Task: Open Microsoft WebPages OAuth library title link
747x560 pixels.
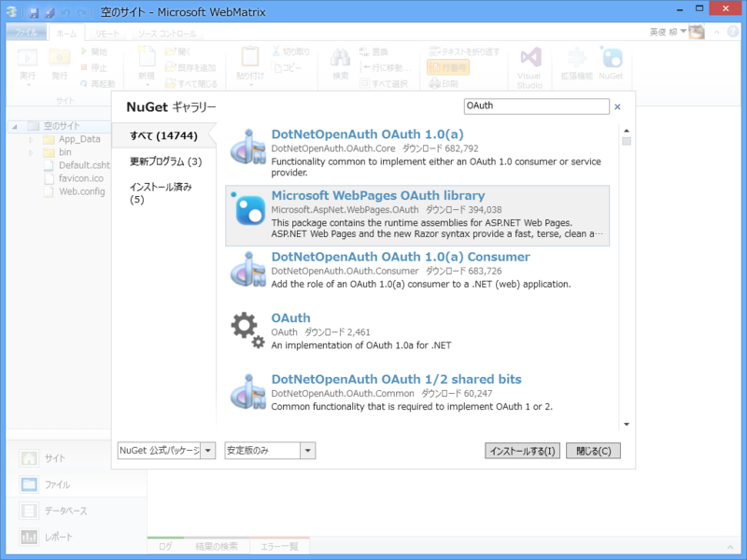Action: pyautogui.click(x=378, y=195)
